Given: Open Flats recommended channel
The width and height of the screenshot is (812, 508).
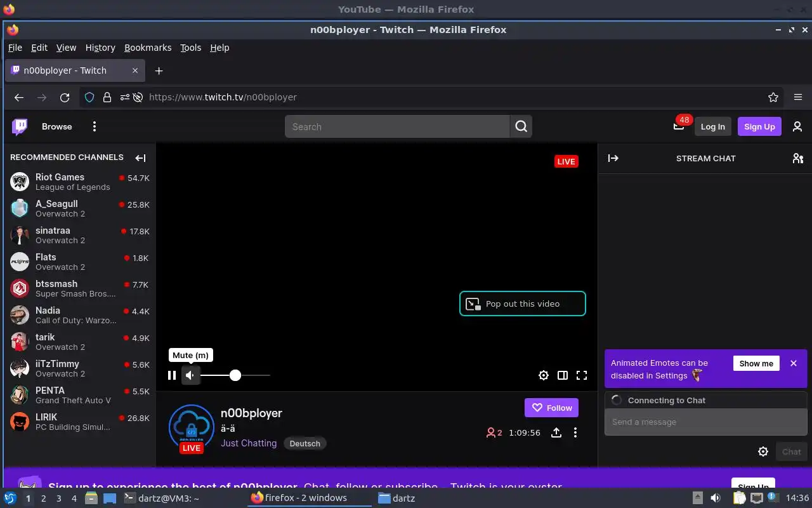Looking at the screenshot, I should click(79, 262).
